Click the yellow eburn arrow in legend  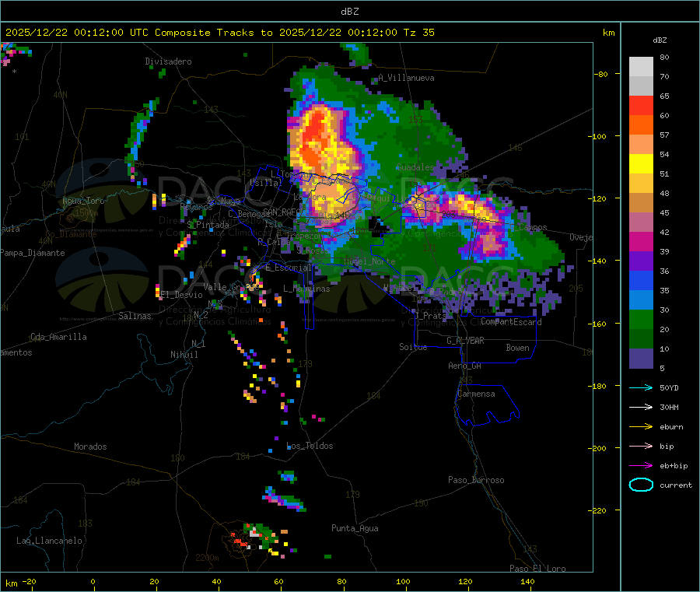point(641,427)
